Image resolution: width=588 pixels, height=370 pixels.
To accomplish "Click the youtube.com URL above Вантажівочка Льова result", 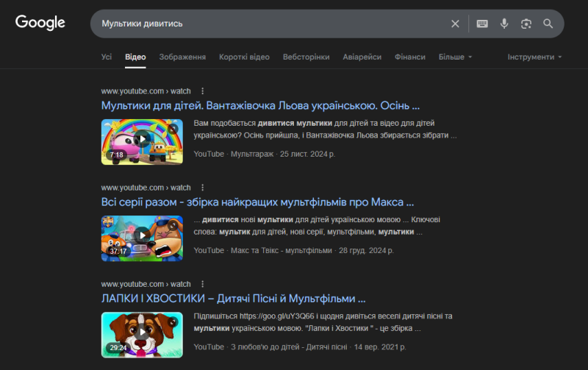I will click(x=146, y=90).
